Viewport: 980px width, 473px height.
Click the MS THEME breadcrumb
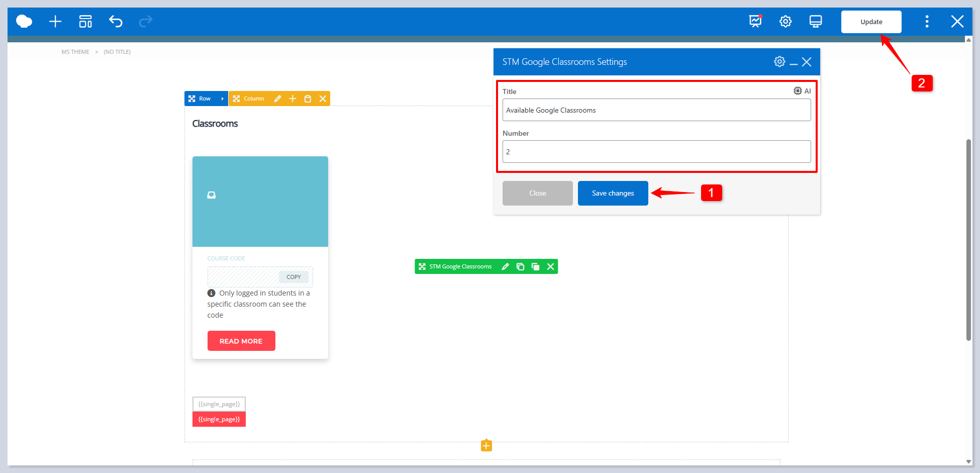[75, 52]
